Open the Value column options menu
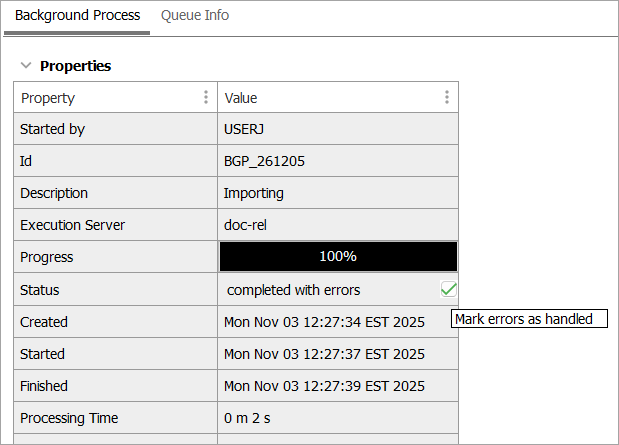 point(447,97)
